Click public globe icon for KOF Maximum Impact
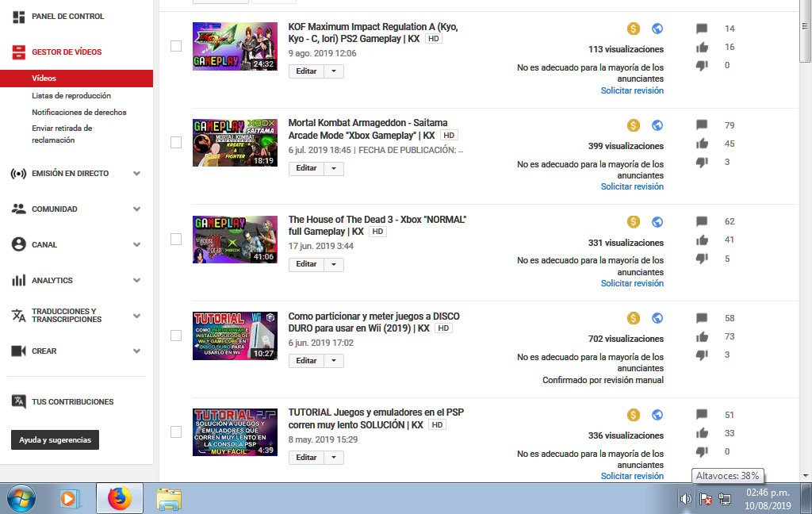This screenshot has width=812, height=514. tap(657, 29)
